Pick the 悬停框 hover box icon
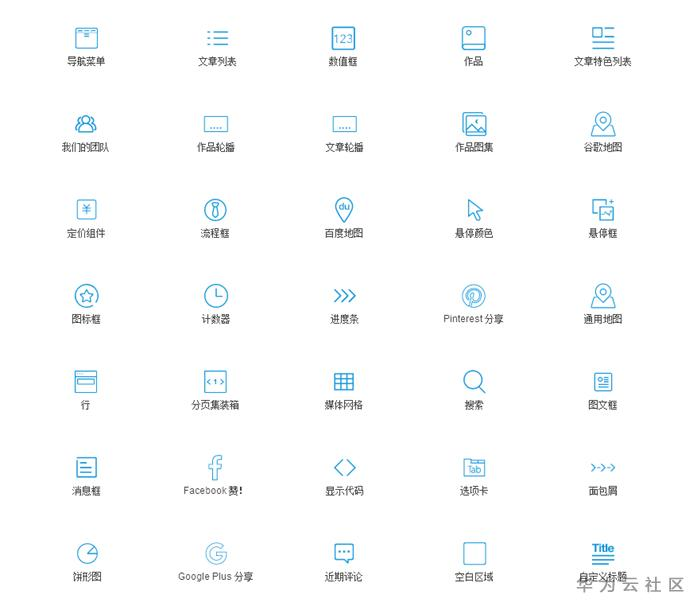 [603, 209]
